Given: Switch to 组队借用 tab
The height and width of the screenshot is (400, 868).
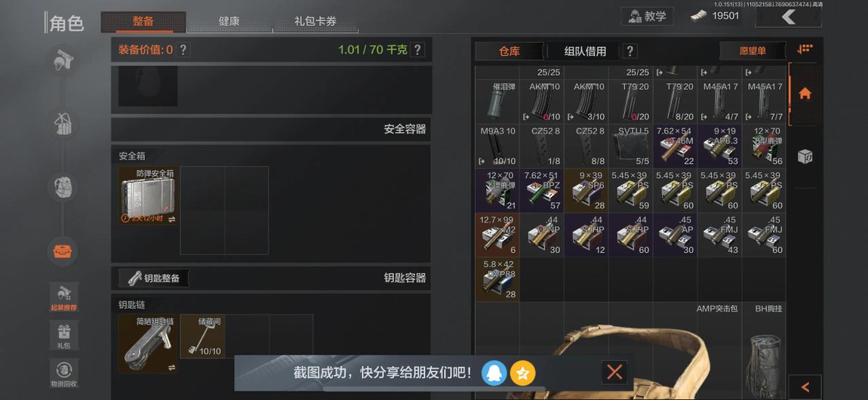Looking at the screenshot, I should [585, 51].
